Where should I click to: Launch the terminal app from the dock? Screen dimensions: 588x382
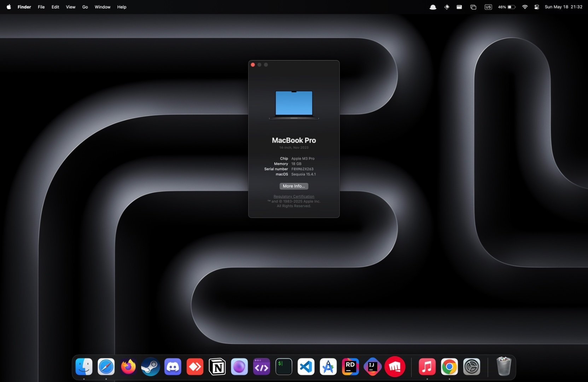(x=284, y=367)
